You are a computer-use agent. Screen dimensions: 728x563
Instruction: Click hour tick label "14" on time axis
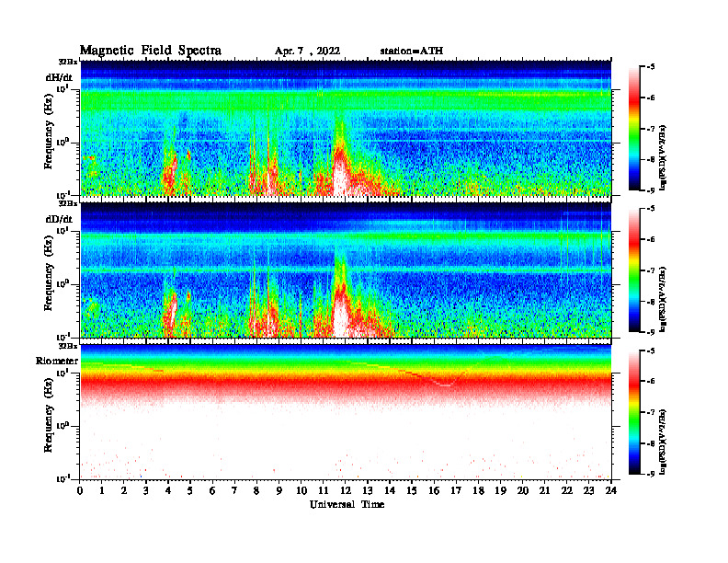coord(390,491)
